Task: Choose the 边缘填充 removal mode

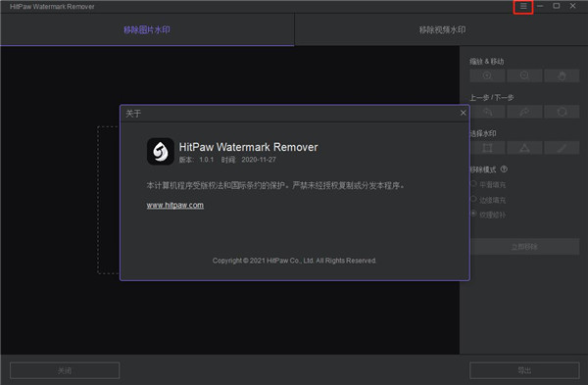Action: click(x=489, y=200)
